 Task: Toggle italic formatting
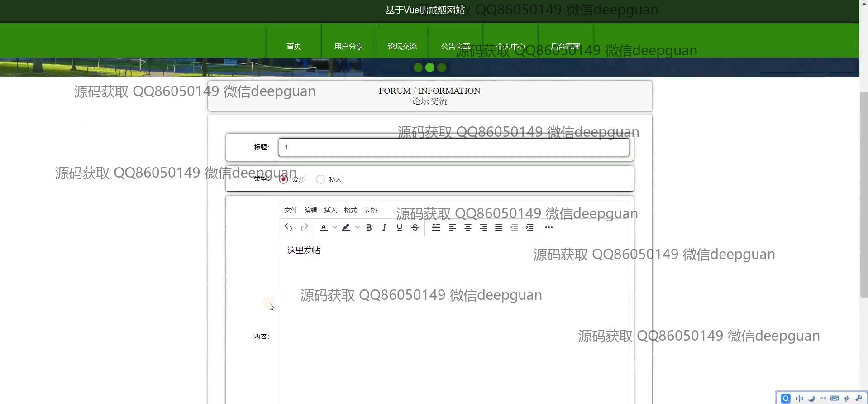384,227
